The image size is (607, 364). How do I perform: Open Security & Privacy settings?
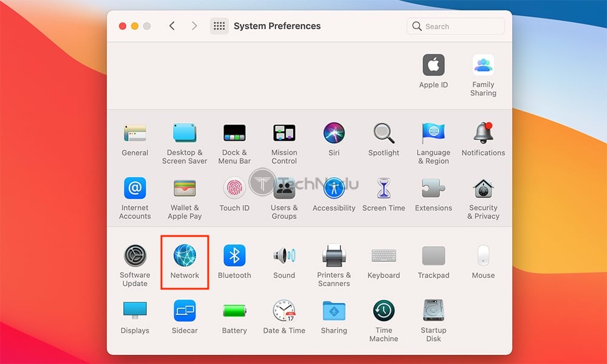pos(483,188)
